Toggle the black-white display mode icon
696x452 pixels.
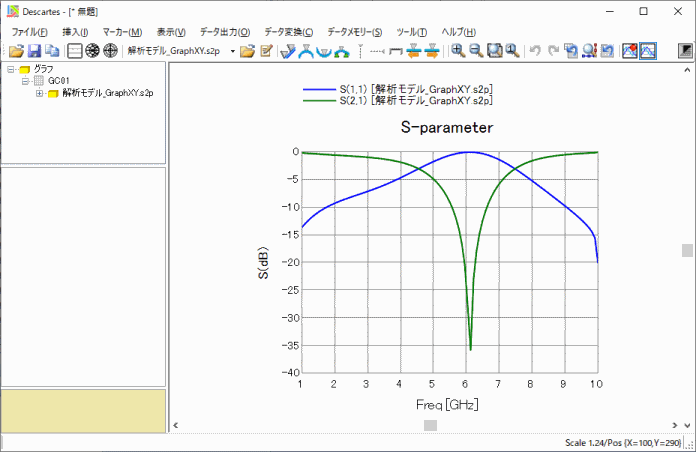click(x=685, y=51)
